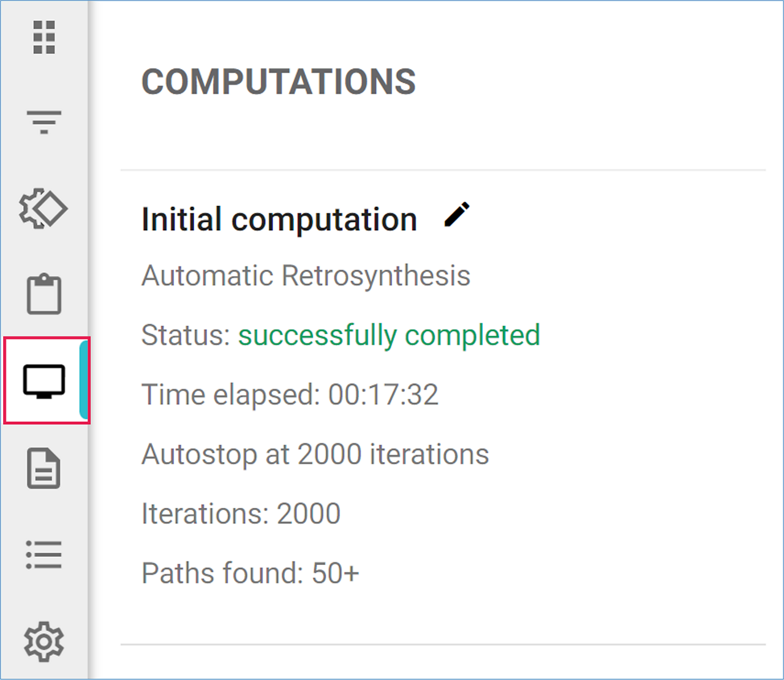
Task: Open the filter options icon
Action: 44,122
